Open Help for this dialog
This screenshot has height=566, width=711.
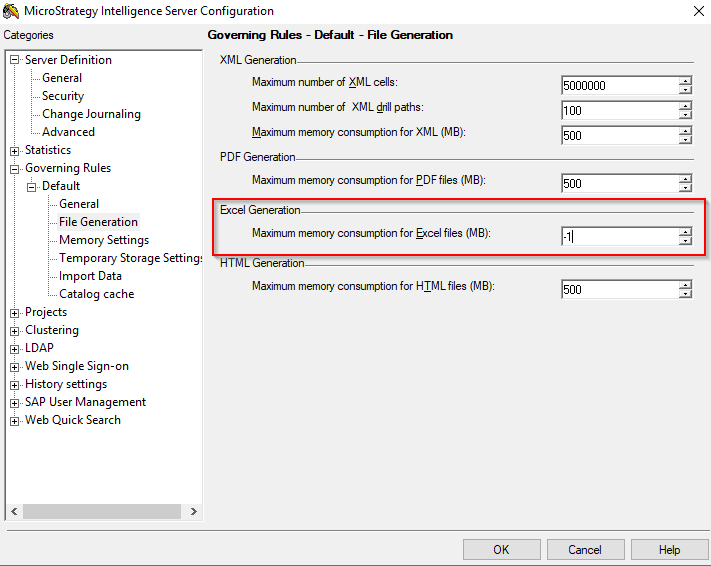click(669, 549)
